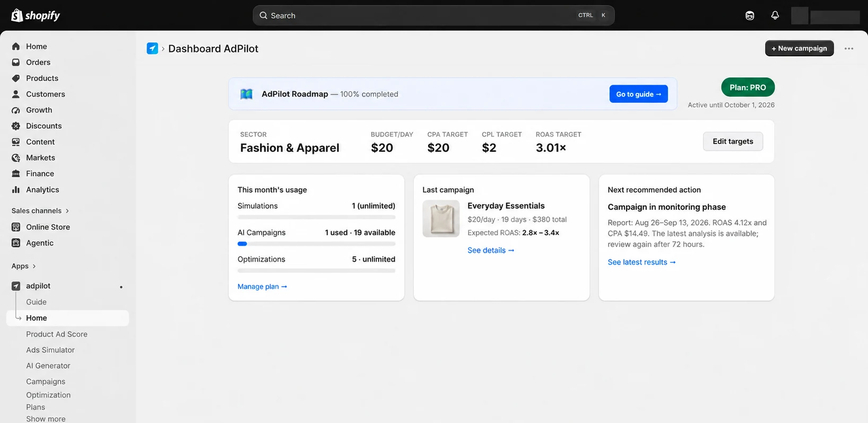Click the Everyday Essentials product thumbnail
Image resolution: width=868 pixels, height=423 pixels.
click(441, 218)
